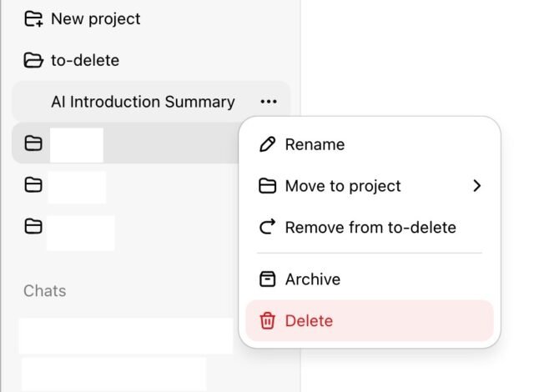Open the AI Introduction Summary chat
Image resolution: width=534 pixels, height=392 pixels.
pyautogui.click(x=143, y=102)
